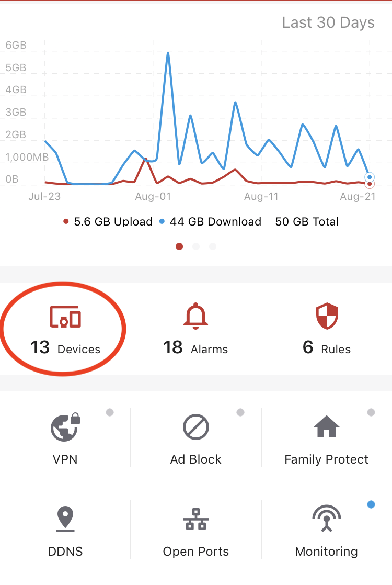Switch to second chart page dot
392x585 pixels.
pyautogui.click(x=196, y=246)
